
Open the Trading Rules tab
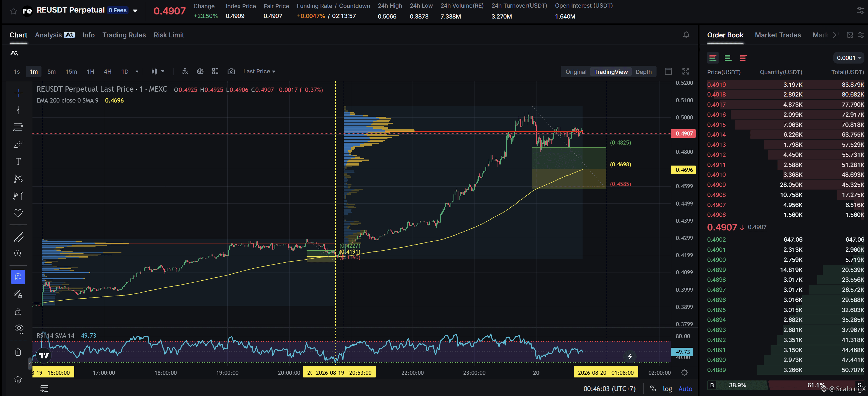coord(124,35)
